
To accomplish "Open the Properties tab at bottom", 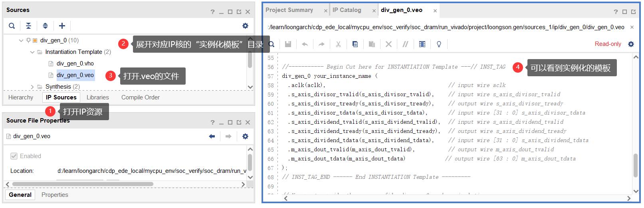I will click(x=55, y=195).
